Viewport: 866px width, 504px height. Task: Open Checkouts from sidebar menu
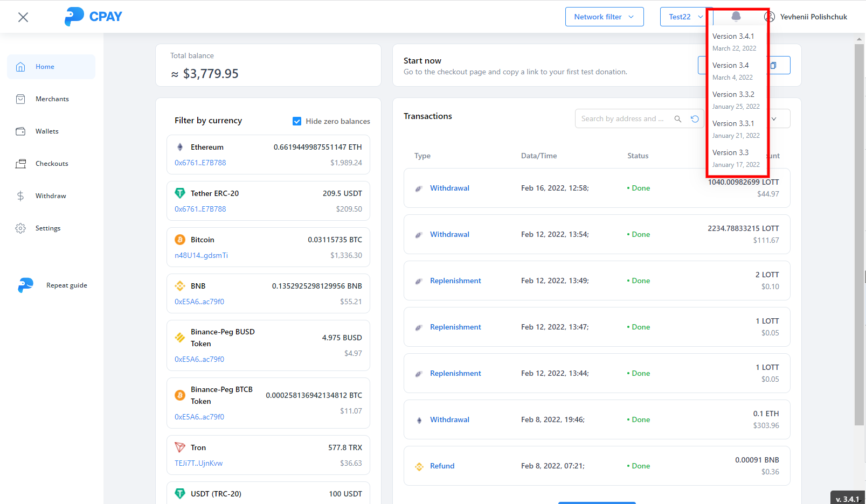[52, 164]
